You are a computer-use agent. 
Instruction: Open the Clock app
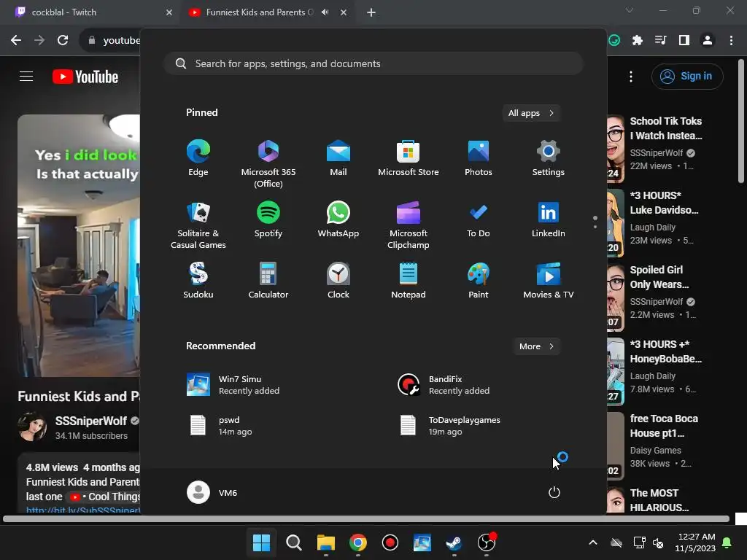pos(338,281)
